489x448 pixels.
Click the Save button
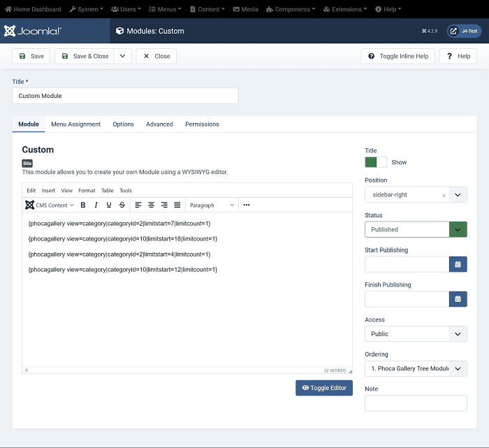click(x=31, y=56)
